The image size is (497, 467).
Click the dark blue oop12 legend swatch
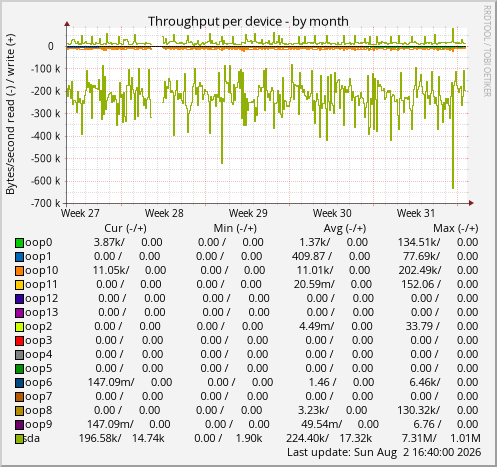pos(20,299)
